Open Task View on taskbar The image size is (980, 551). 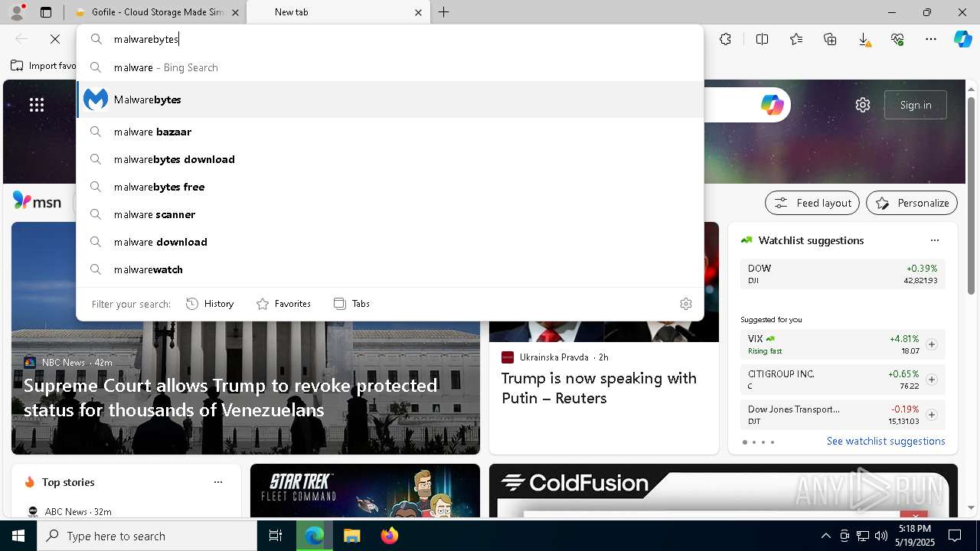(x=276, y=536)
